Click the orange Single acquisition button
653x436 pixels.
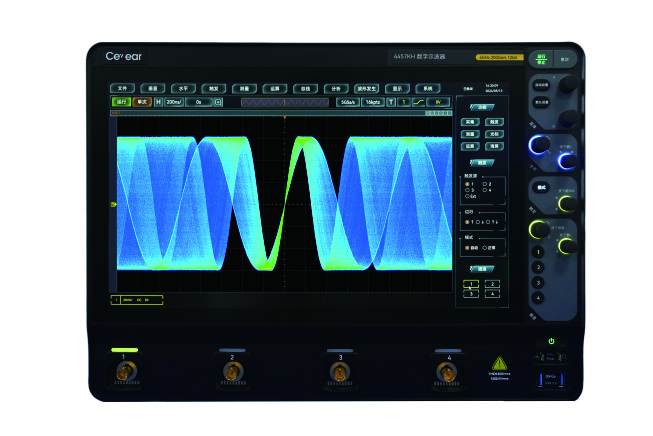(142, 102)
